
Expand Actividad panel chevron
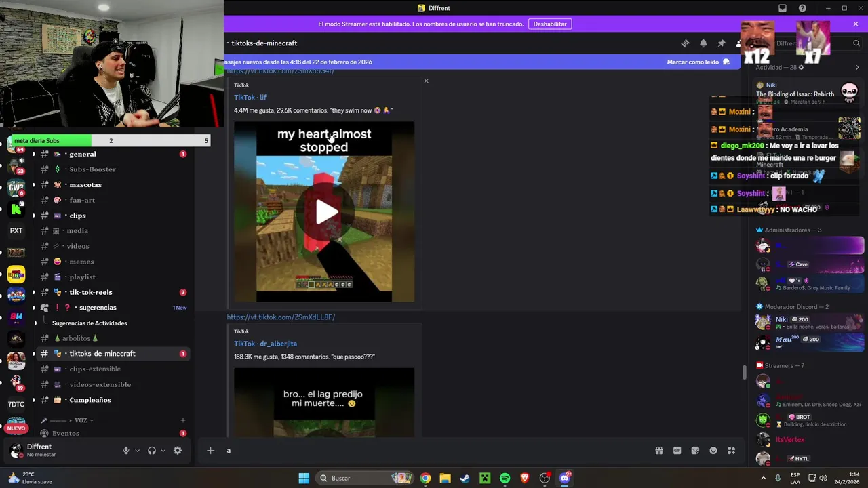(x=857, y=68)
